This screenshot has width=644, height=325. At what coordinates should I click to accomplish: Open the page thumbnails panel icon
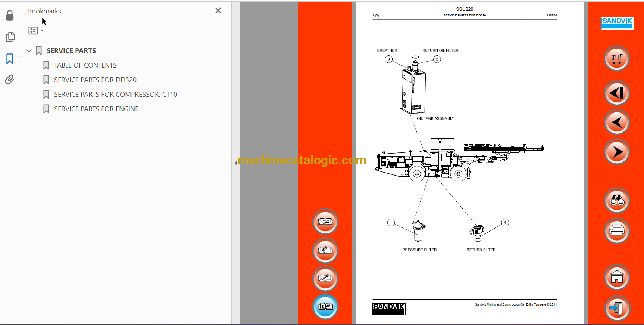pyautogui.click(x=10, y=37)
